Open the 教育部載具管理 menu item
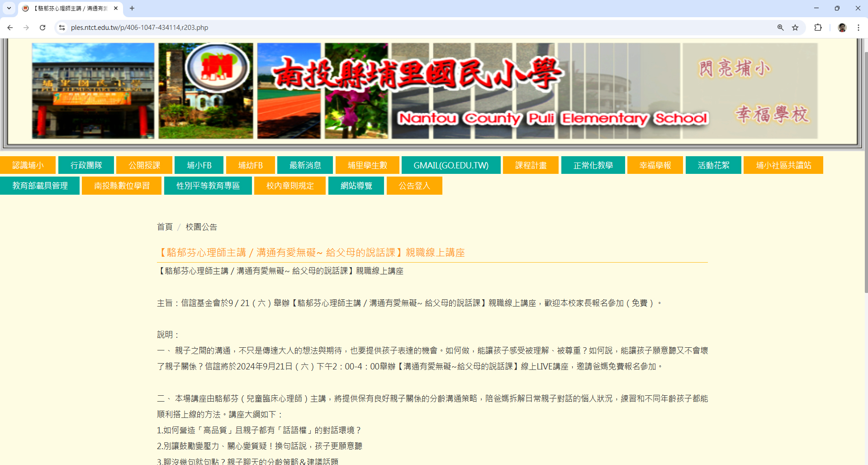This screenshot has width=868, height=465. point(40,186)
